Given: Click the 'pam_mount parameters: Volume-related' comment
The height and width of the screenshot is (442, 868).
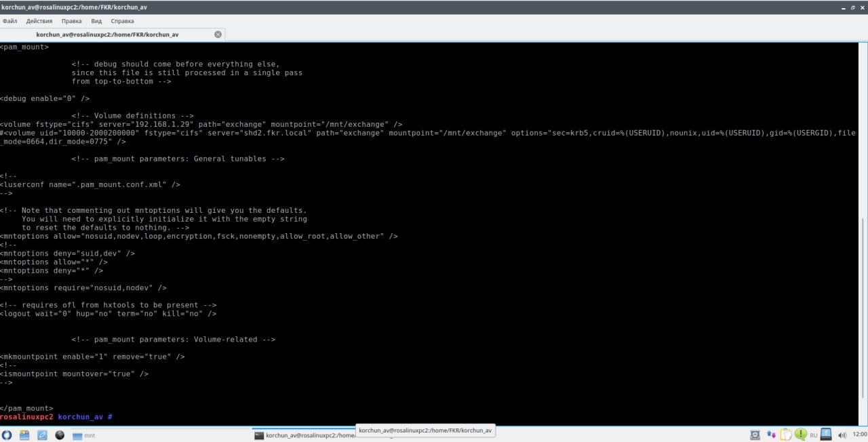Looking at the screenshot, I should point(174,340).
